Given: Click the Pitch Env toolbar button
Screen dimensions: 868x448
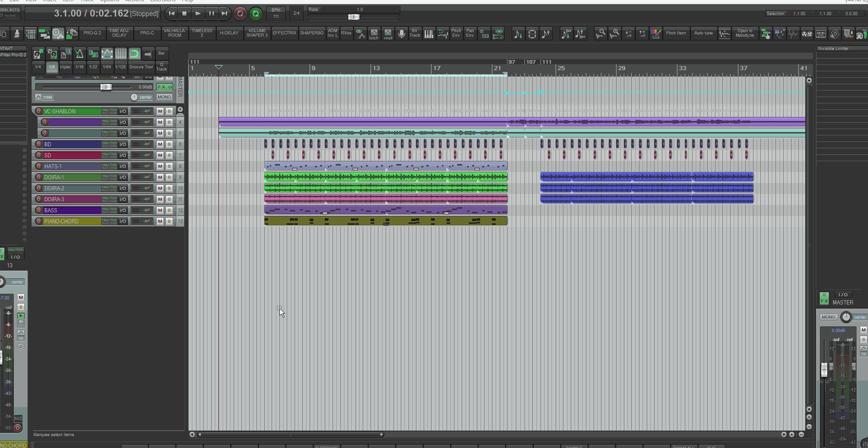Looking at the screenshot, I should (456, 33).
